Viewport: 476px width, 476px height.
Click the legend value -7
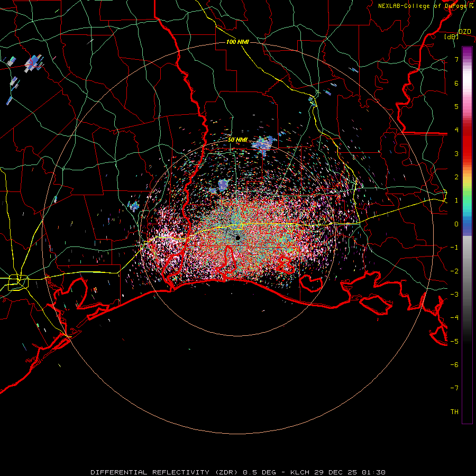pos(454,388)
